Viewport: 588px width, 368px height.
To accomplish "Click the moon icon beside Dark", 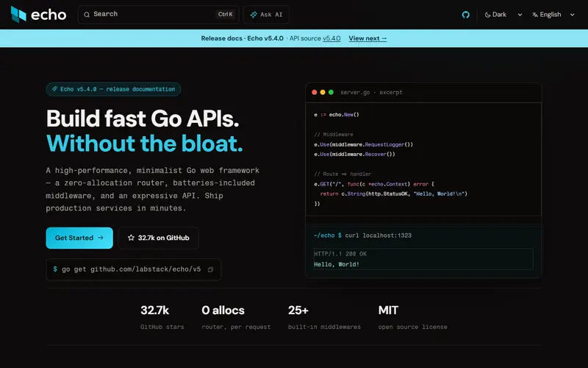I will point(487,15).
